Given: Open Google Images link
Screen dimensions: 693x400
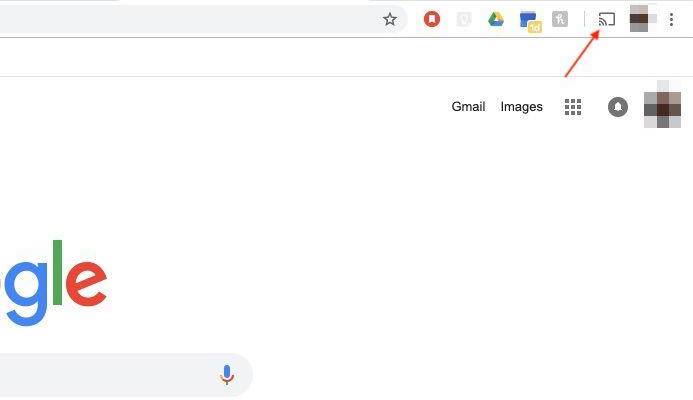Looking at the screenshot, I should click(x=522, y=107).
